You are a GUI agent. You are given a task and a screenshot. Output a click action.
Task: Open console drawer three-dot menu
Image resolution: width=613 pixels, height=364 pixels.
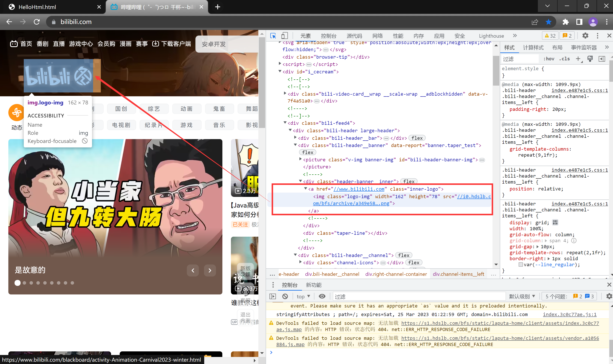point(273,285)
